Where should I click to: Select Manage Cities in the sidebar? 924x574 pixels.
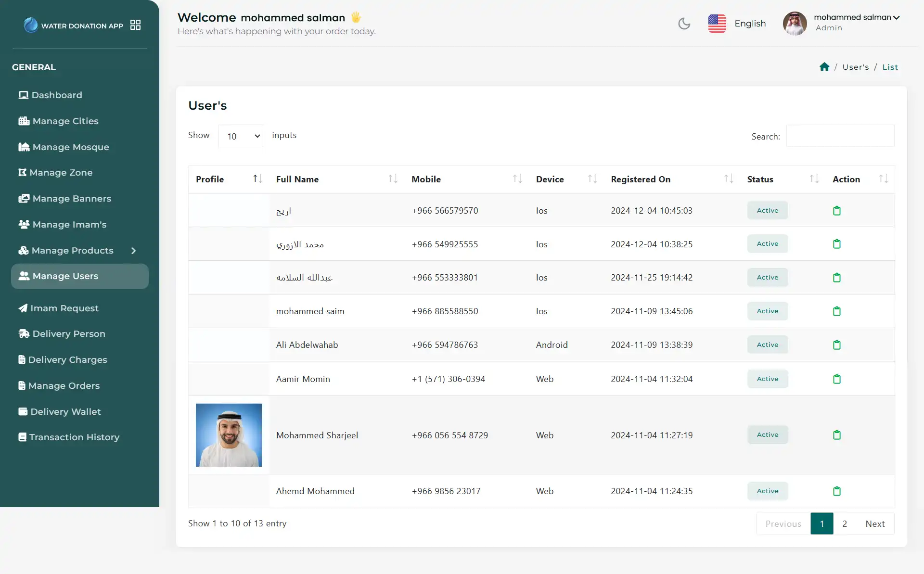[64, 121]
